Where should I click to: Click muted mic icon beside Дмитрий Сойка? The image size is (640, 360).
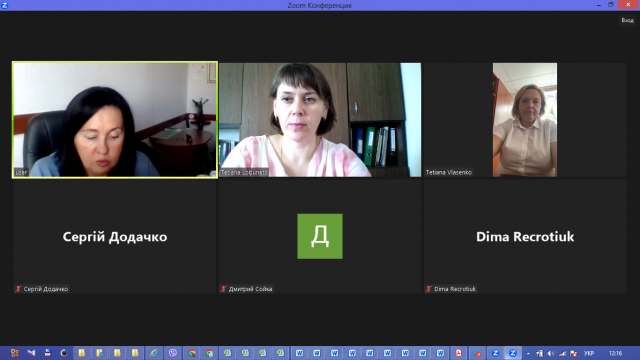(223, 289)
